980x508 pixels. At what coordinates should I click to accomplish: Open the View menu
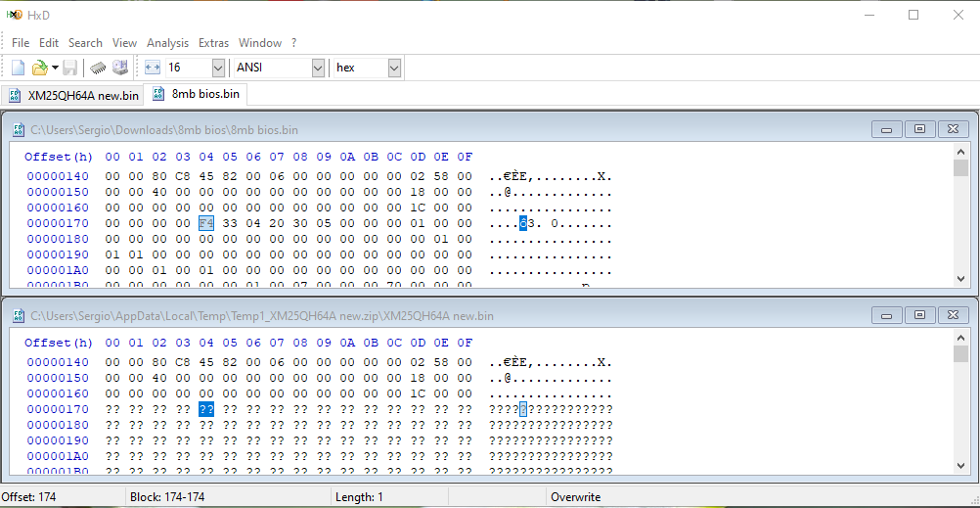[124, 42]
